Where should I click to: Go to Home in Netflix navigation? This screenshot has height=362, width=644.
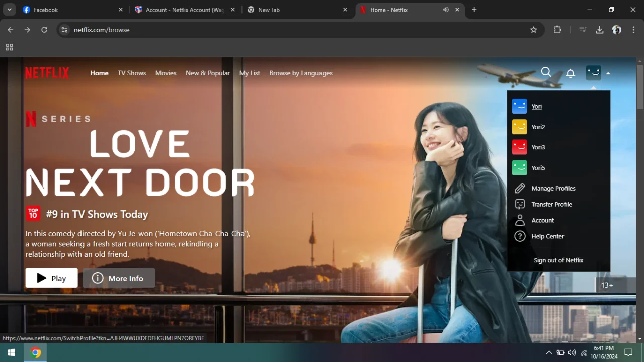(99, 73)
